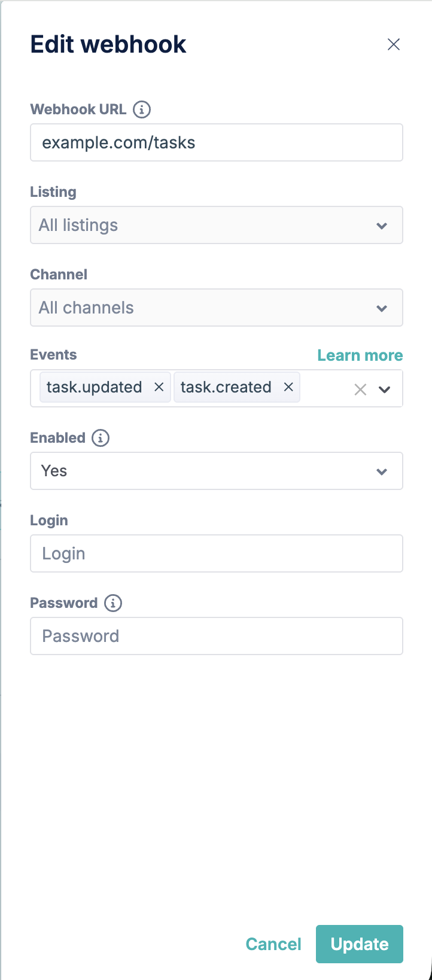Open the Learn more link
Viewport: 432px width, 980px height.
point(360,355)
